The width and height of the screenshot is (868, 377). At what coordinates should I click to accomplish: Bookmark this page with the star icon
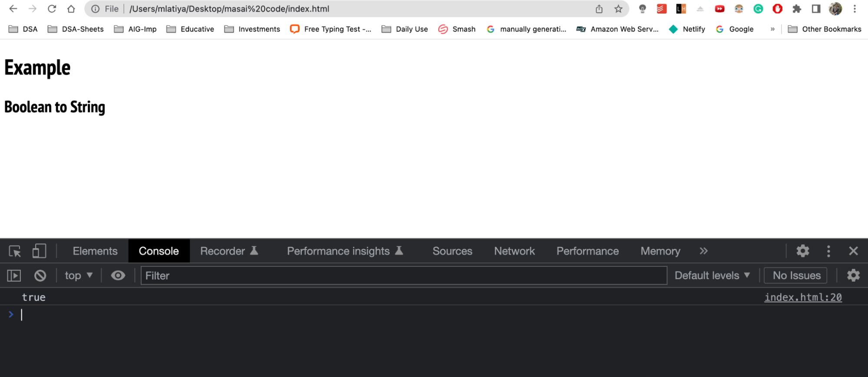[x=618, y=9]
